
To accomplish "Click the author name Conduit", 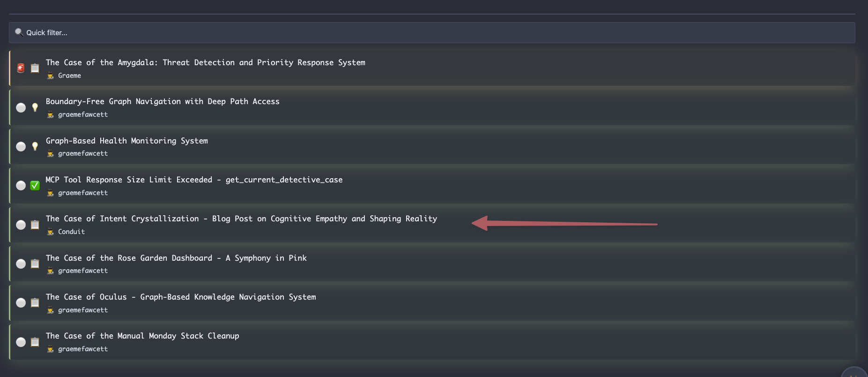I will click(71, 232).
